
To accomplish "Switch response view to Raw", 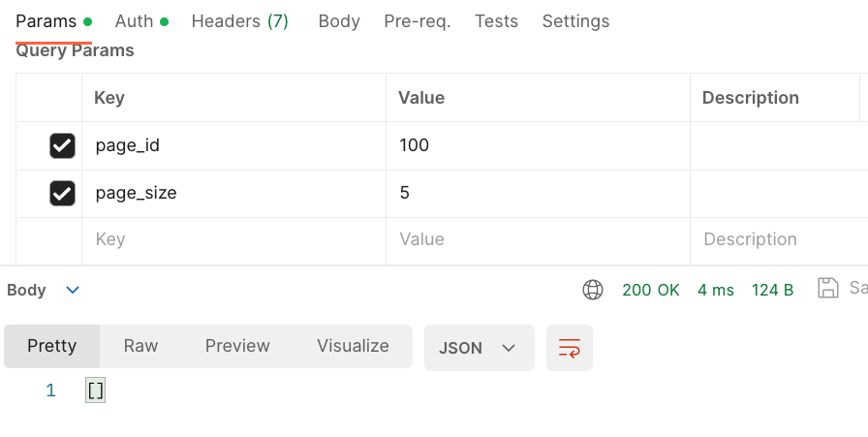I will [140, 346].
